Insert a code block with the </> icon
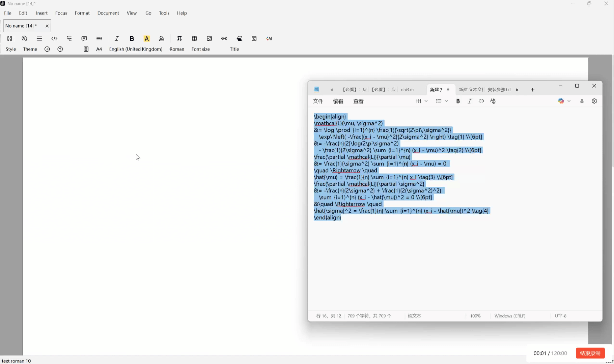The image size is (614, 364). coord(54,38)
